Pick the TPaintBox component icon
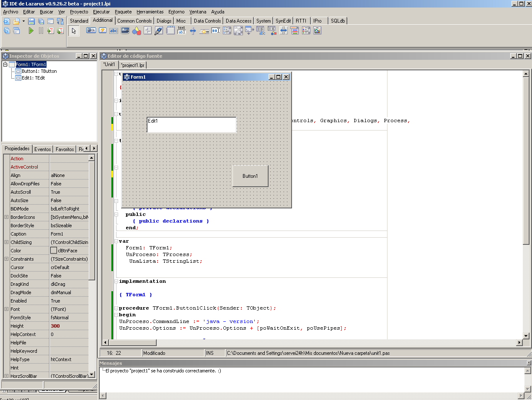This screenshot has width=532, height=400. click(x=158, y=31)
